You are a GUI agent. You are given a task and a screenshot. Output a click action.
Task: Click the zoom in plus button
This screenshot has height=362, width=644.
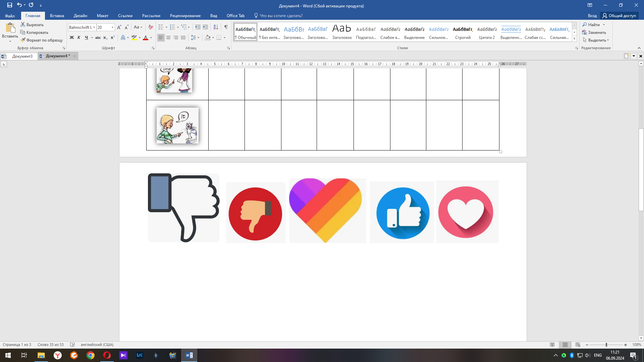[626, 345]
